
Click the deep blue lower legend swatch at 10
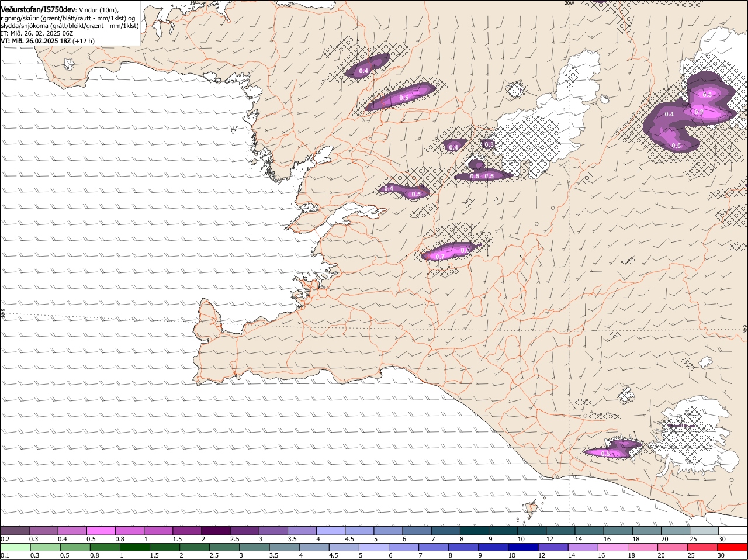(523, 547)
